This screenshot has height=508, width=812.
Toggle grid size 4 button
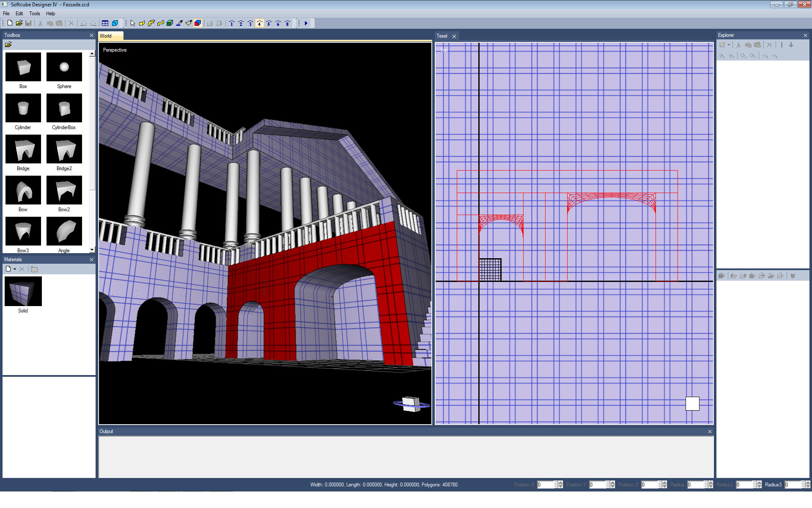259,23
